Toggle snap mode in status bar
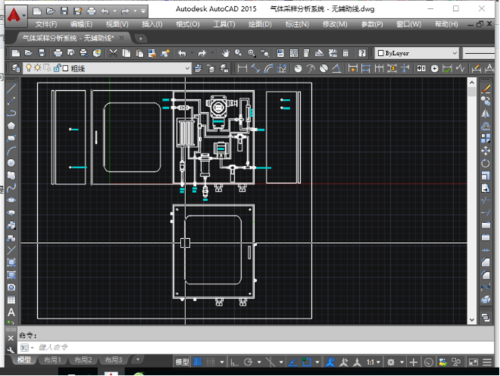 pos(211,362)
